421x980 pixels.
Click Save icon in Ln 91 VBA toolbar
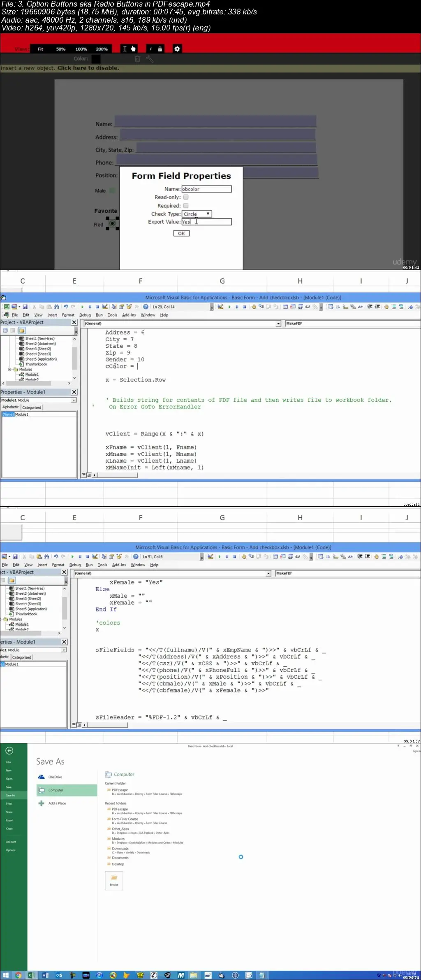point(15,556)
